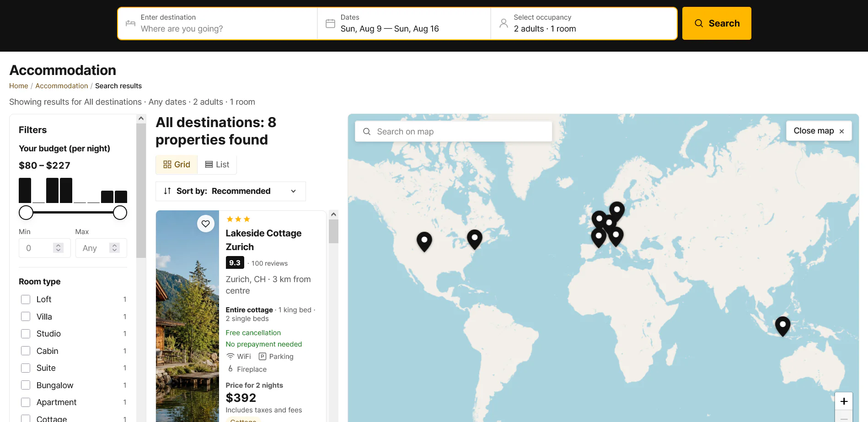Open the Lakeside Cottage photo thumbnail
Viewport: 868px width, 422px height.
click(188, 316)
